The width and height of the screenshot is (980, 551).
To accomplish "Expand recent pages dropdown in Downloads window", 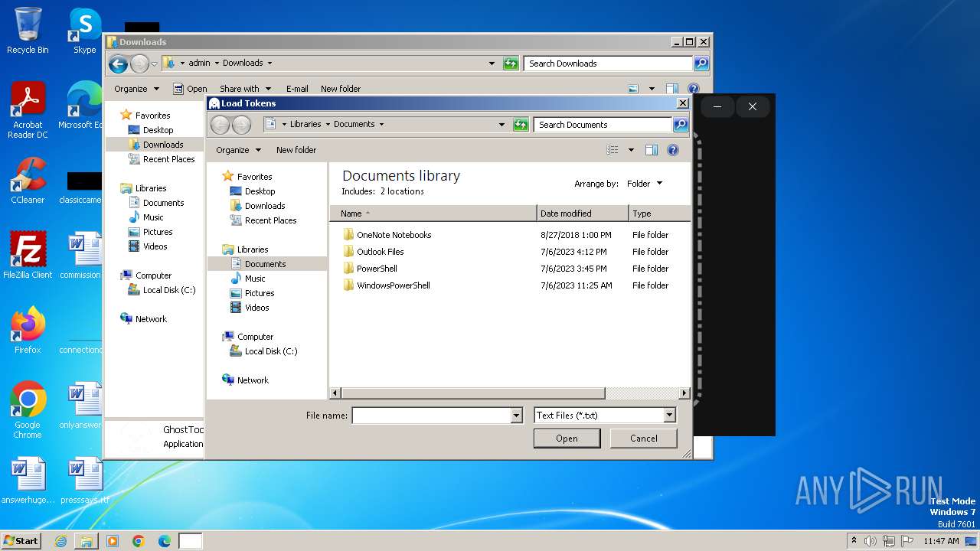I will click(154, 64).
